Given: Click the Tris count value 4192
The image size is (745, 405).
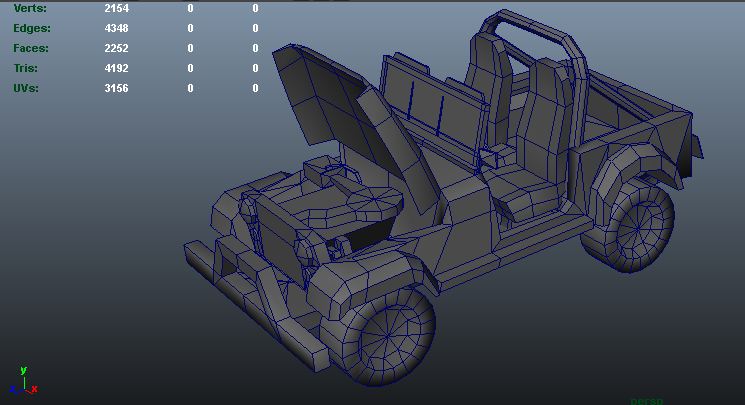Looking at the screenshot, I should coord(117,68).
